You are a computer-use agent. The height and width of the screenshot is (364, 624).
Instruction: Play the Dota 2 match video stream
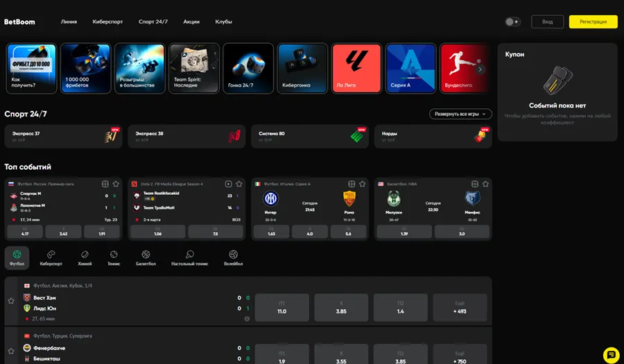tap(228, 184)
